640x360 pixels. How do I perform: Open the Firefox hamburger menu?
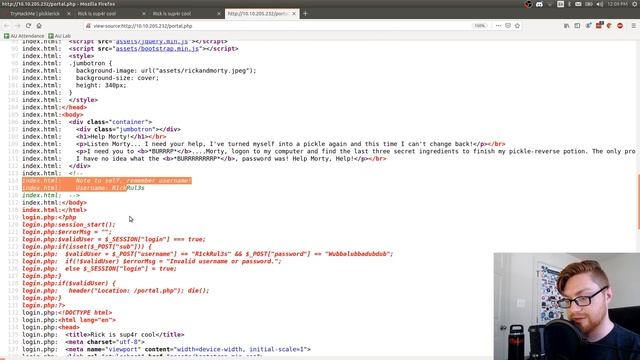click(x=633, y=26)
